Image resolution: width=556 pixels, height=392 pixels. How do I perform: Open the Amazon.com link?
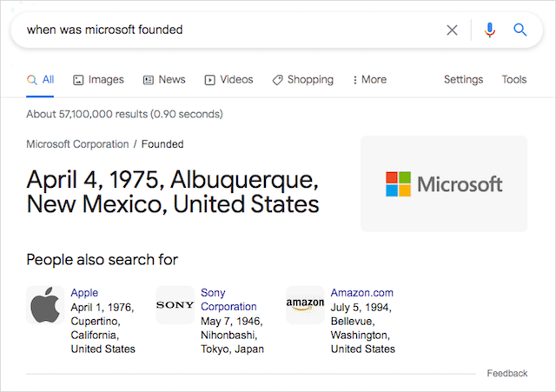tap(361, 293)
